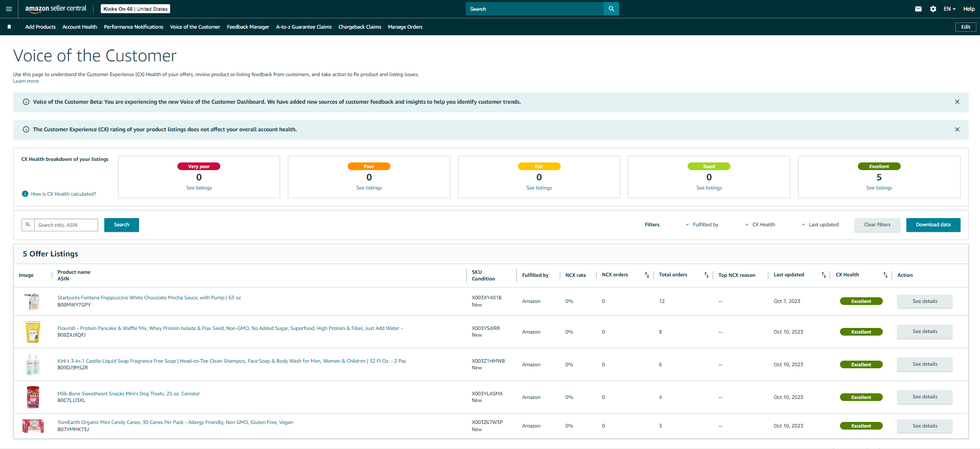Go to Add Products
The height and width of the screenshot is (449, 980).
tap(40, 27)
